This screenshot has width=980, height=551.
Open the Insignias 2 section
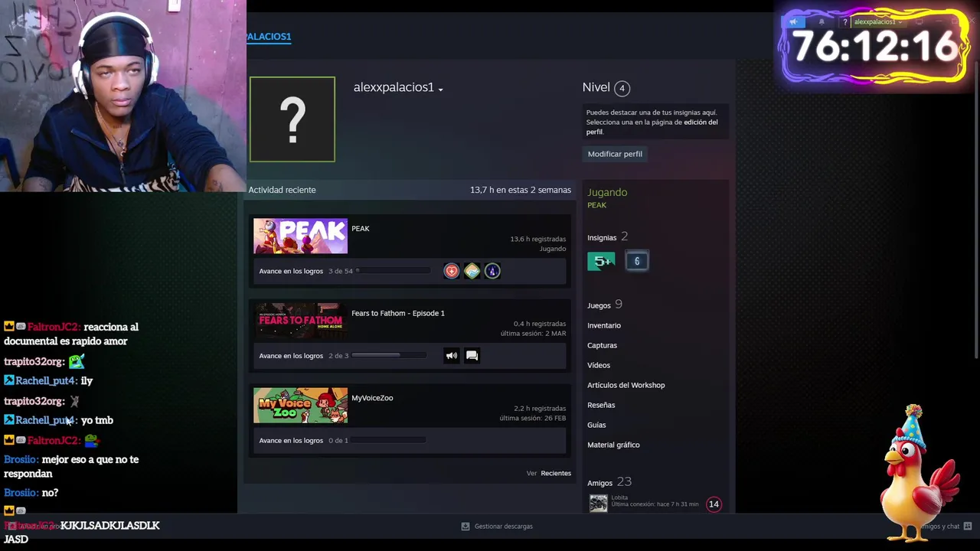608,237
